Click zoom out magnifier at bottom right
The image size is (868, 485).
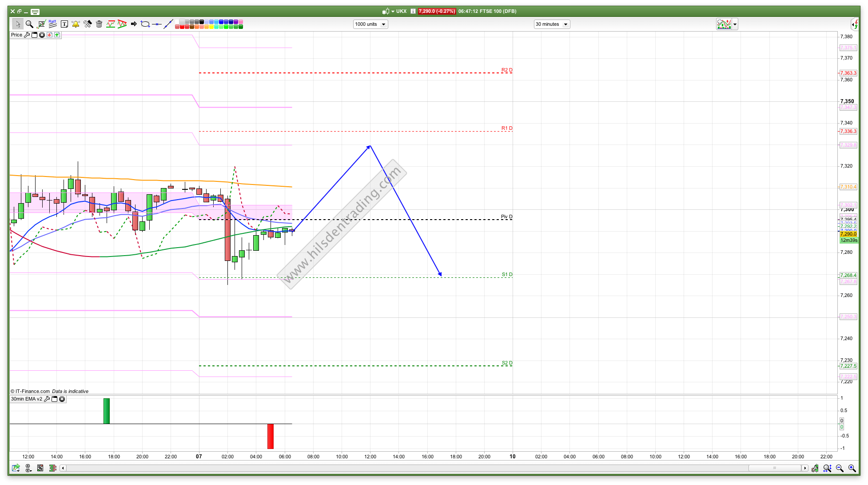[x=840, y=468]
